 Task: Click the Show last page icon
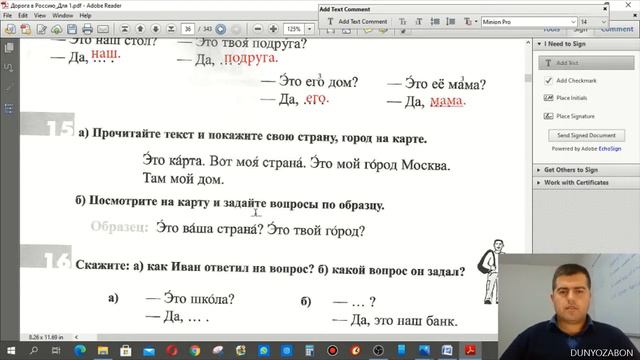pos(171,29)
